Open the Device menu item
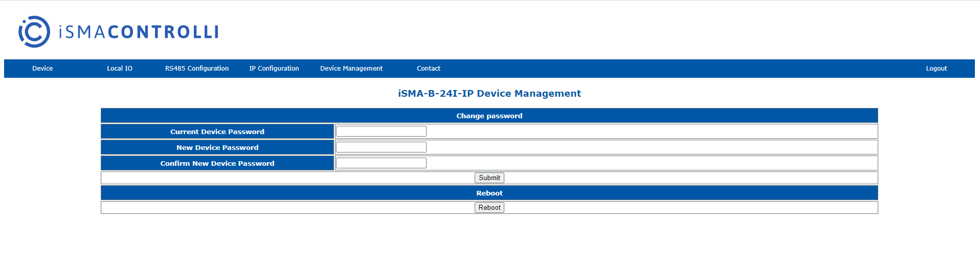This screenshot has width=980, height=262. pos(42,69)
